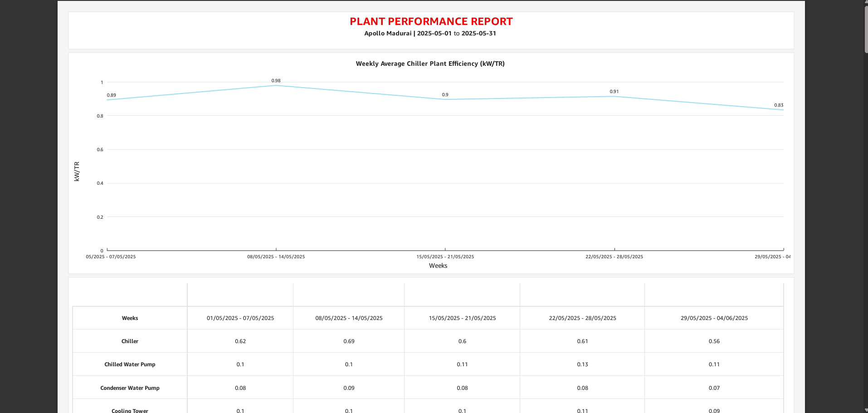Click the Chilled Water Pump row header
The image size is (868, 413).
point(130,364)
